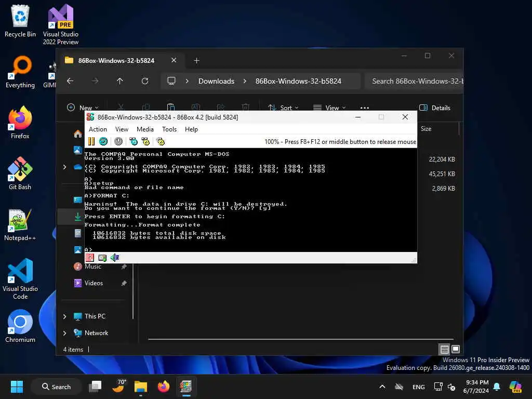This screenshot has height=399, width=532.
Task: Expand chevron after Downloads breadcrumb
Action: 245,81
